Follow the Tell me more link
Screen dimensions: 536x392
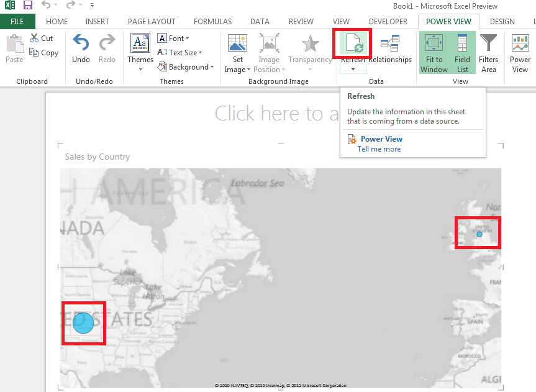click(379, 149)
